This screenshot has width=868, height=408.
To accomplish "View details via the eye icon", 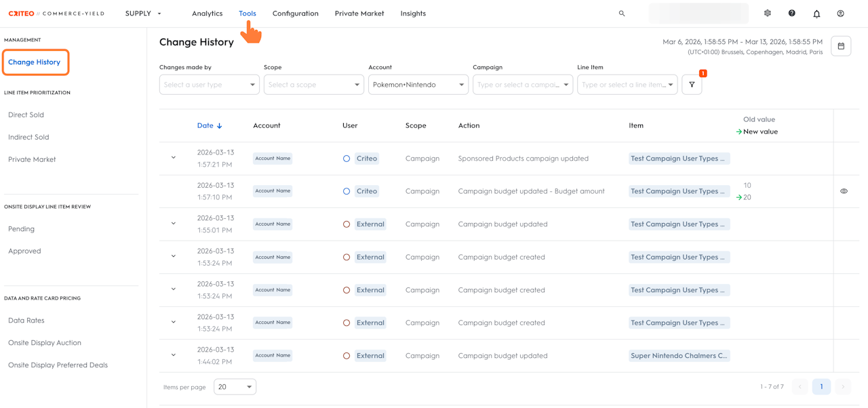I will click(844, 191).
